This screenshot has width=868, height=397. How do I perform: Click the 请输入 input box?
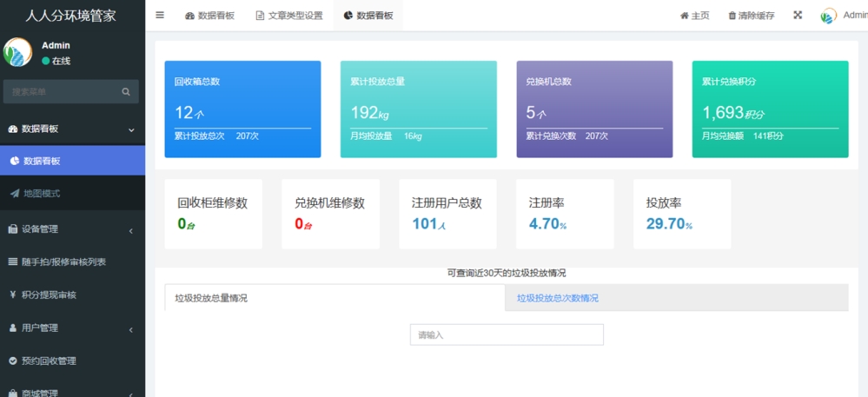[507, 335]
